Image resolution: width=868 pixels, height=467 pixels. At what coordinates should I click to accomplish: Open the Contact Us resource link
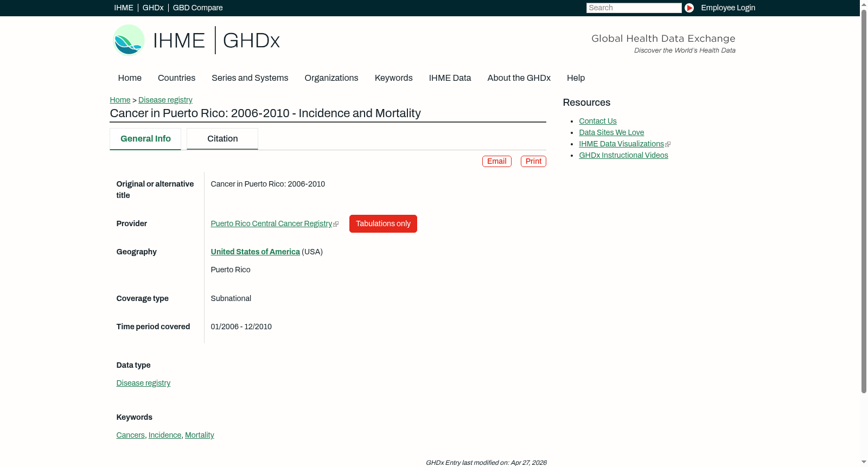[598, 121]
